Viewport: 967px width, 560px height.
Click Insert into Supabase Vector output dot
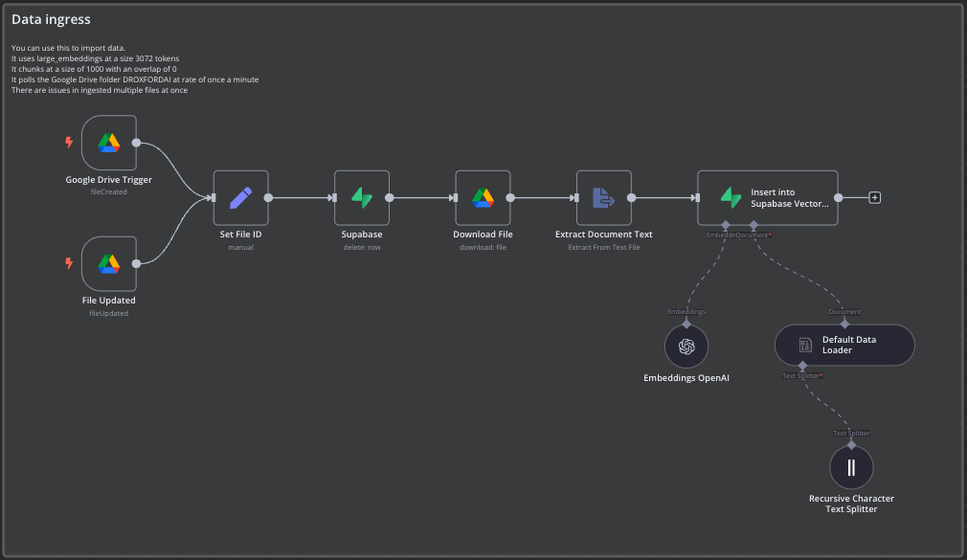coord(838,197)
